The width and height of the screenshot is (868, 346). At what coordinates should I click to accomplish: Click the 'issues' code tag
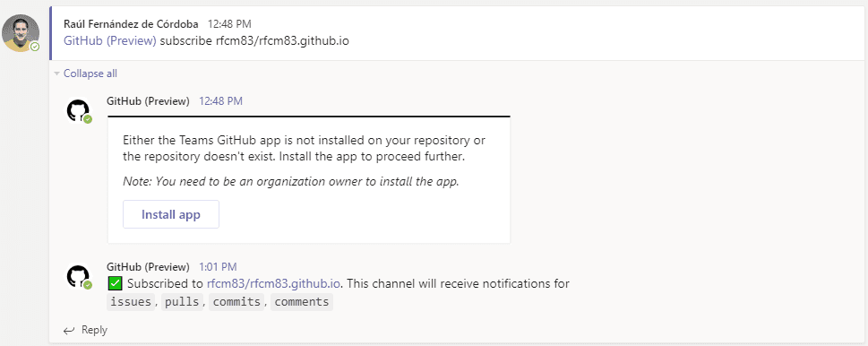tap(131, 302)
